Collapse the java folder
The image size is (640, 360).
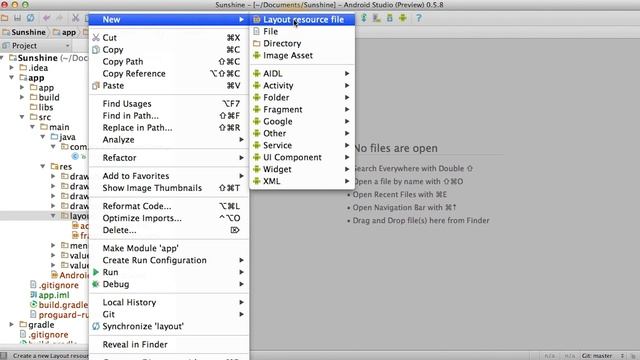[x=42, y=137]
